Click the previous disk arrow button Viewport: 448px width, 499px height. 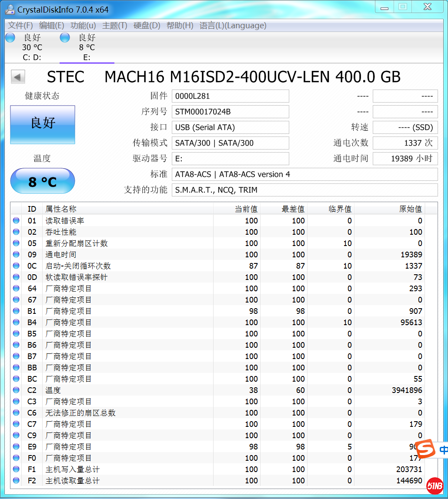pyautogui.click(x=18, y=77)
